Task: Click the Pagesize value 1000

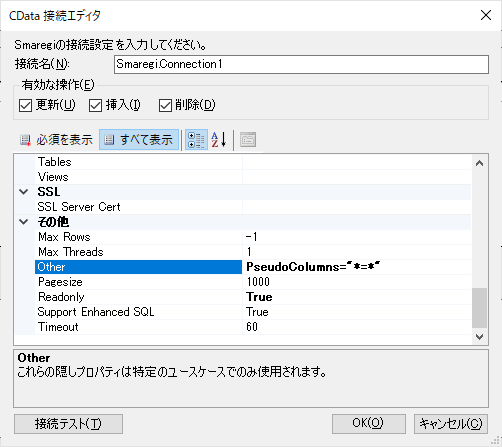Action: click(x=357, y=282)
